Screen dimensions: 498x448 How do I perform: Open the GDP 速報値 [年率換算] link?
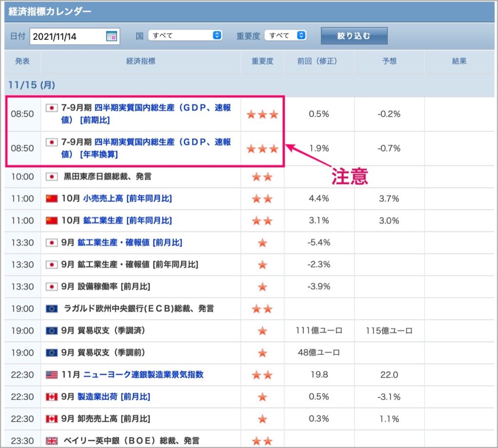coord(146,148)
